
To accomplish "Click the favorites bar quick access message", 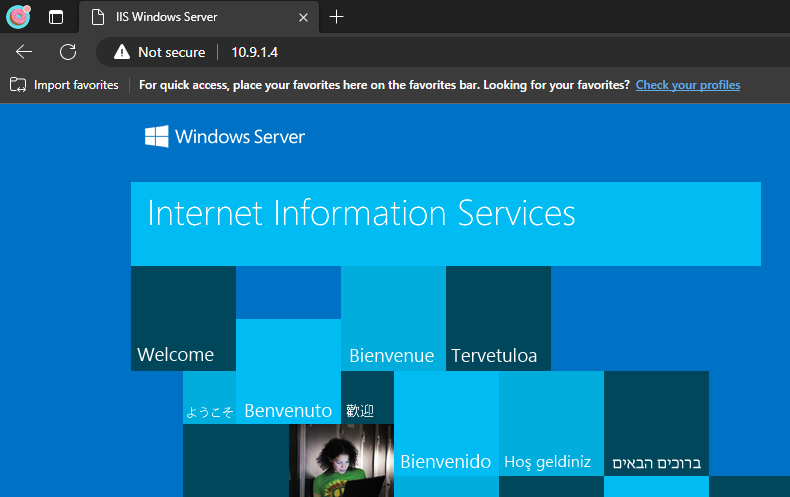I will pos(384,85).
